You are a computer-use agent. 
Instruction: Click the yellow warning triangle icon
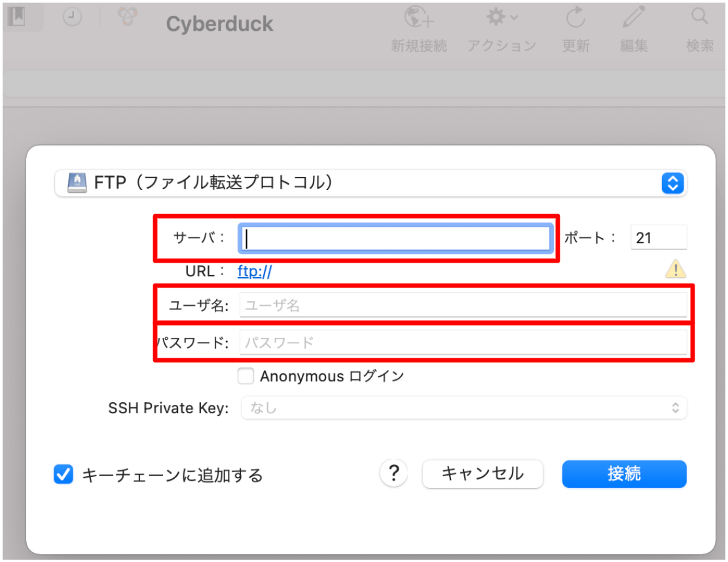point(676,269)
